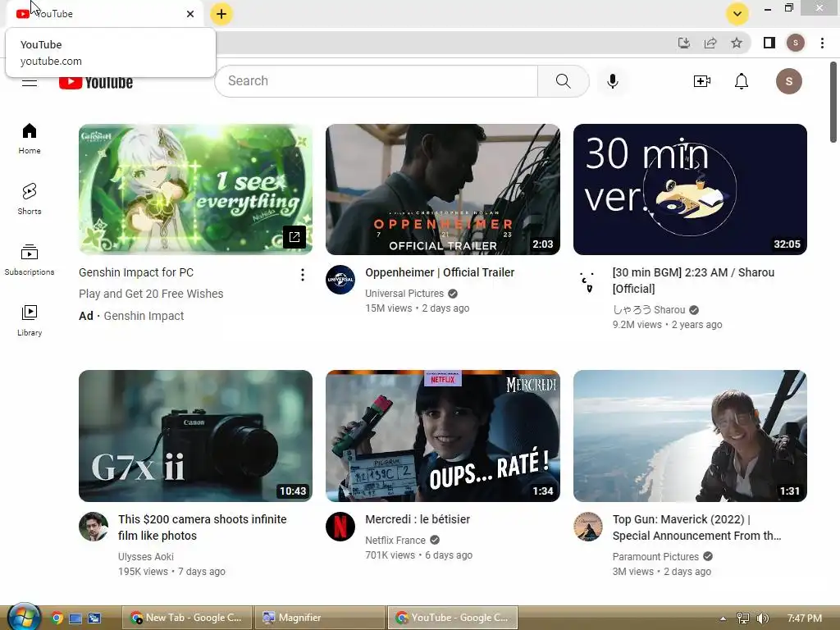Play the Mercredi Oups Raté thumbnail
This screenshot has width=840, height=630.
tap(442, 436)
